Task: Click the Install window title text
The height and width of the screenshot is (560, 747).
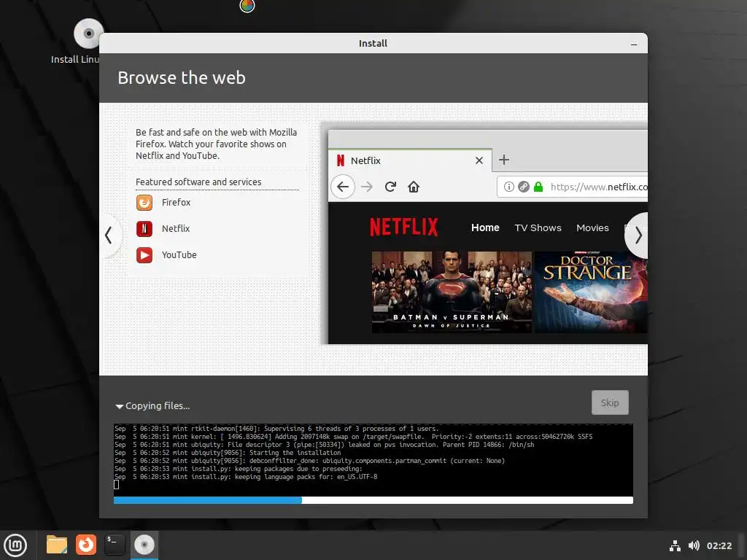Action: 373,43
